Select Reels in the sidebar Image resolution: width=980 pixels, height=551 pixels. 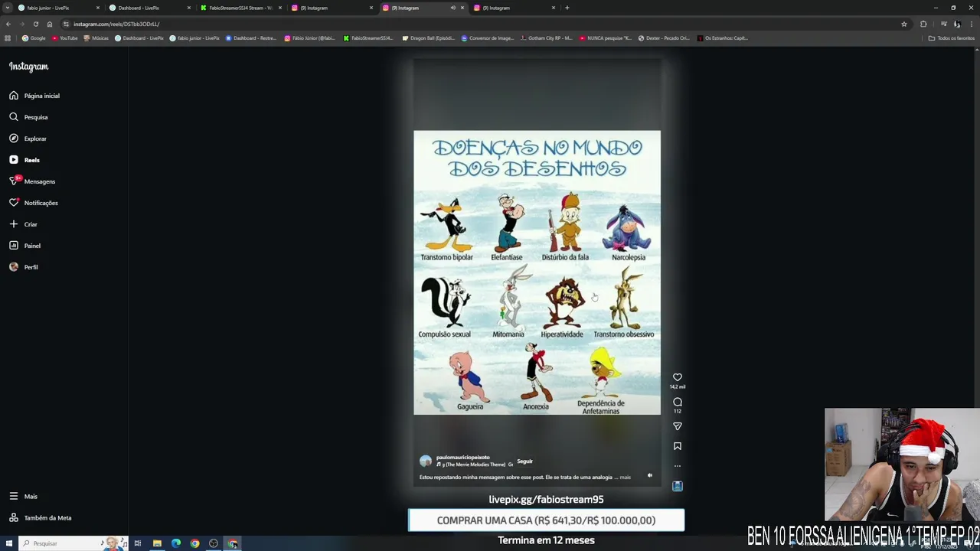point(24,160)
